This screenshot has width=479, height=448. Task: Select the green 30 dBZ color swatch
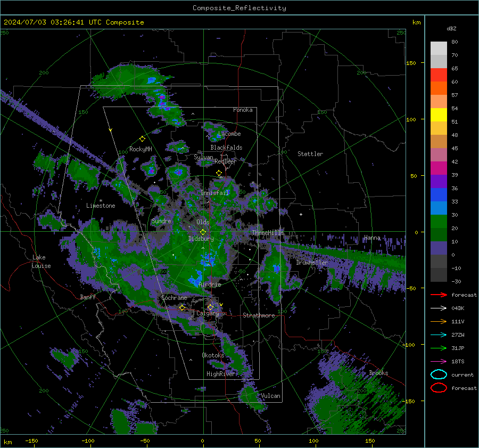point(439,221)
